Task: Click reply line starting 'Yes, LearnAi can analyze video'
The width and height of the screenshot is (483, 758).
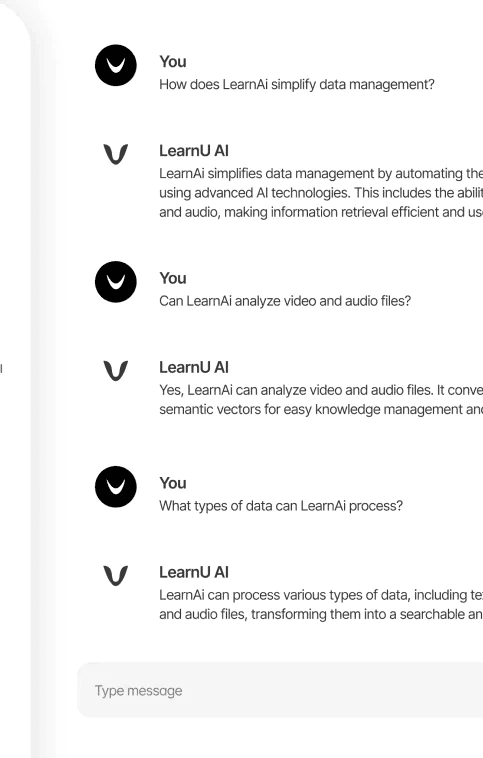Action: point(321,390)
